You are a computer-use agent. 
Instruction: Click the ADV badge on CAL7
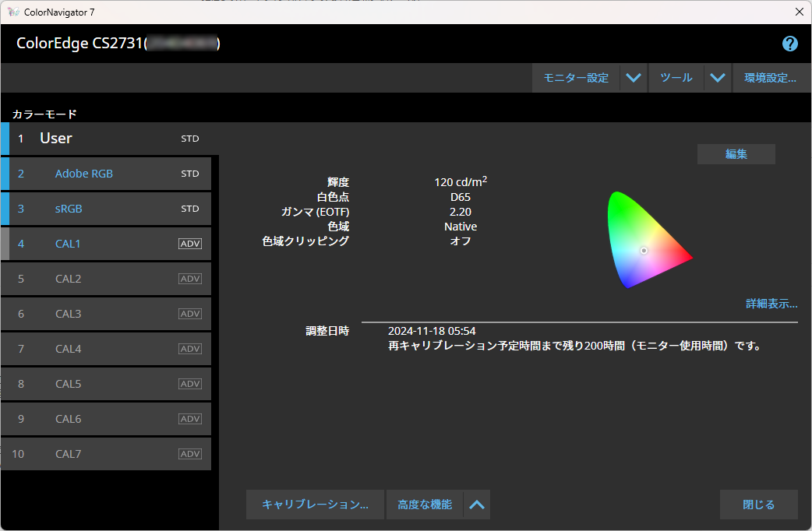pyautogui.click(x=190, y=454)
